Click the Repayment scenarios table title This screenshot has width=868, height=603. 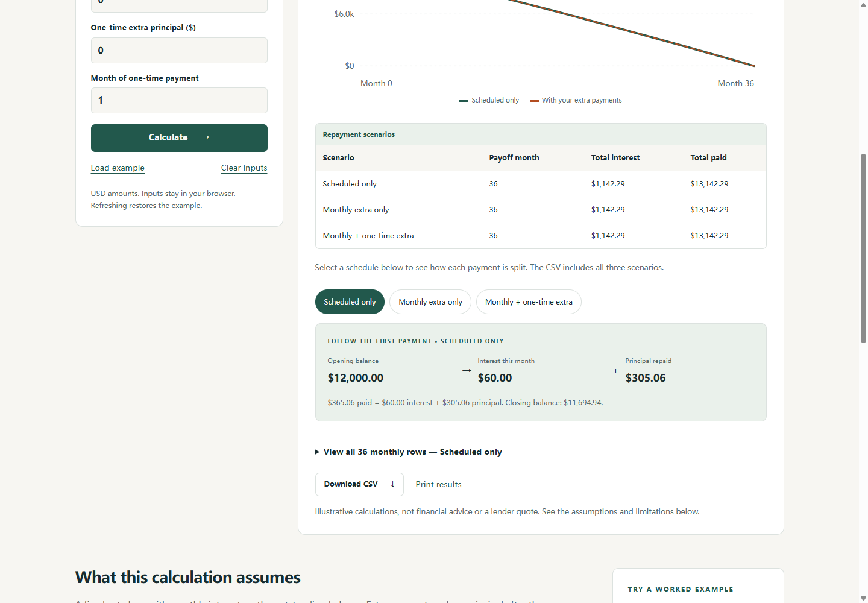click(x=359, y=134)
